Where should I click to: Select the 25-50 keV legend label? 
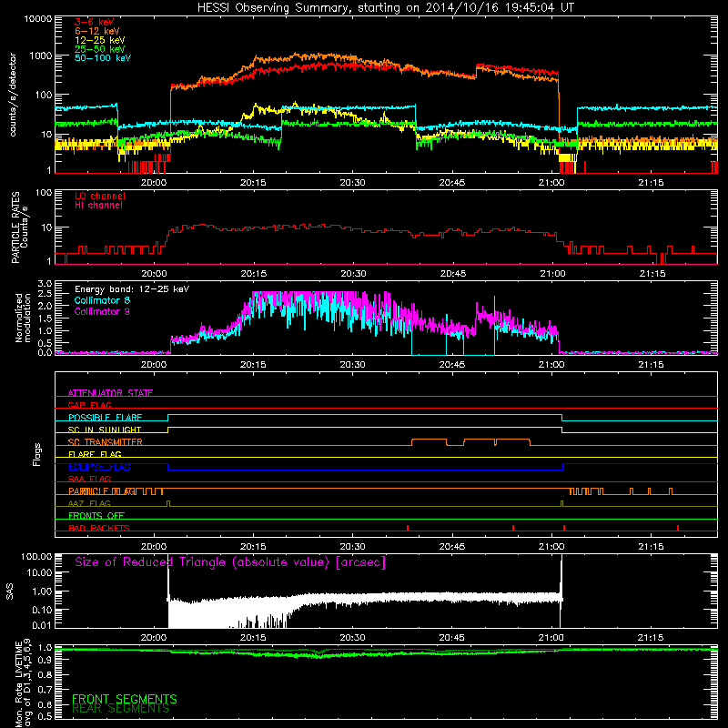coord(100,49)
